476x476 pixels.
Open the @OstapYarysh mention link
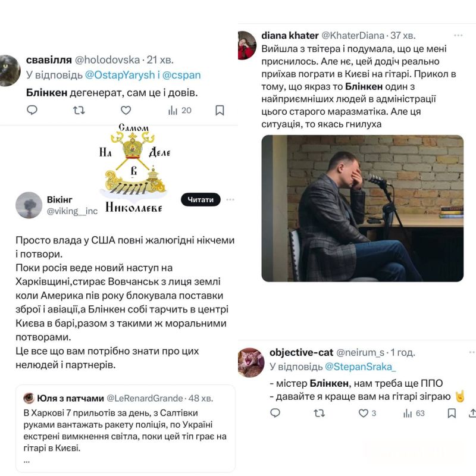click(x=120, y=75)
